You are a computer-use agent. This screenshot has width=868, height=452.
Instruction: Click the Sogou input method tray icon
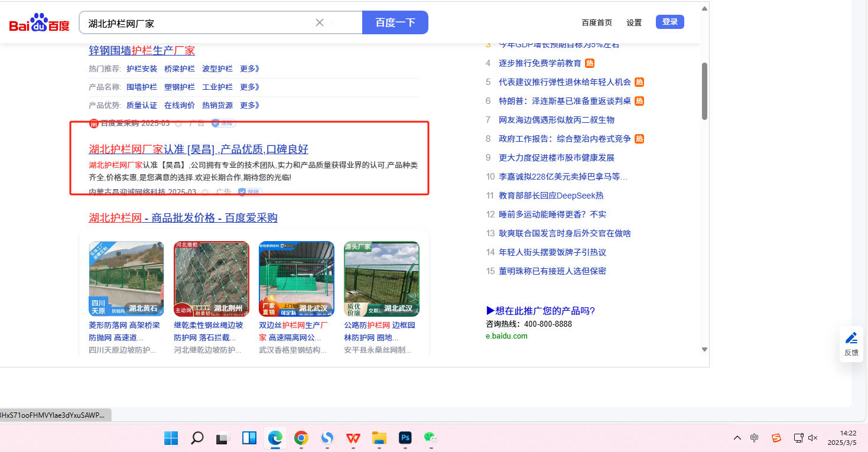coord(776,438)
